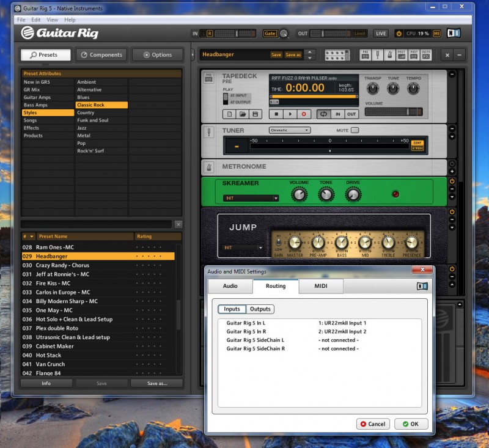Click the input level slider
Screen dimensions: 489x448
[x=235, y=34]
